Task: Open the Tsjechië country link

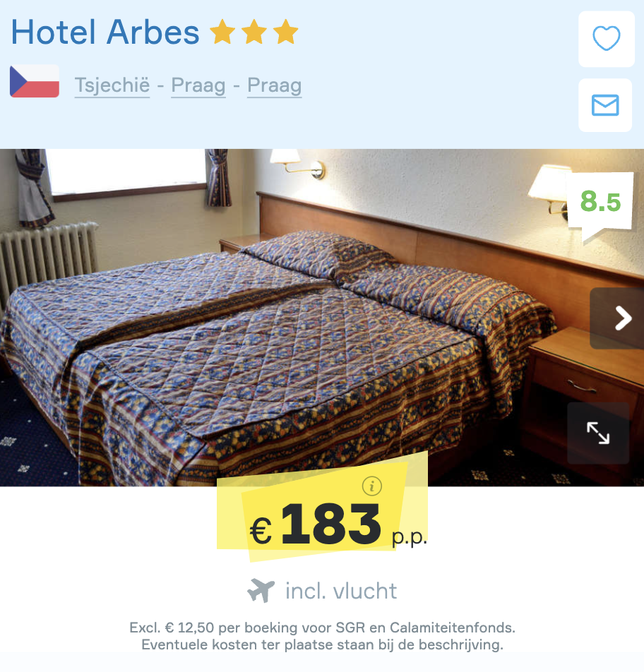Action: pyautogui.click(x=112, y=85)
